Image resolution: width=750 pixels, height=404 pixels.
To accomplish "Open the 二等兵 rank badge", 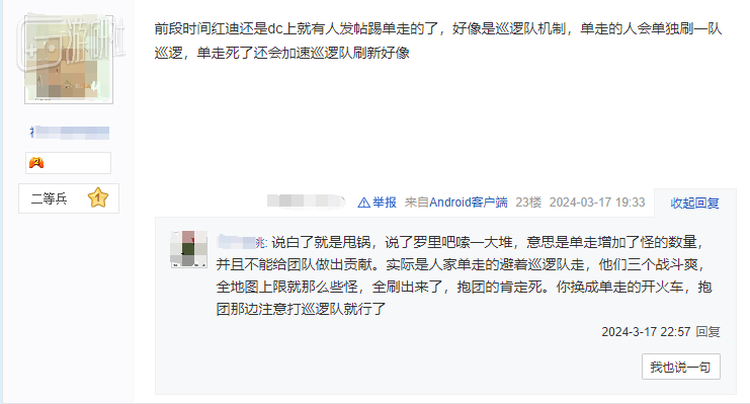I will pyautogui.click(x=68, y=198).
